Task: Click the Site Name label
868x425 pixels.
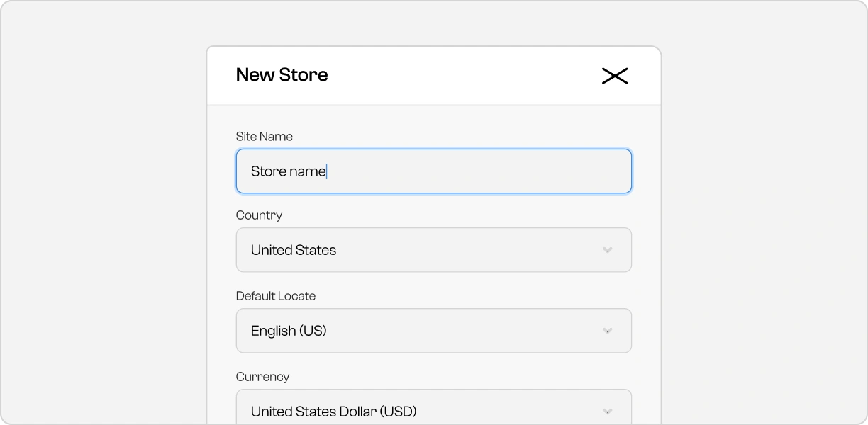Action: 264,136
